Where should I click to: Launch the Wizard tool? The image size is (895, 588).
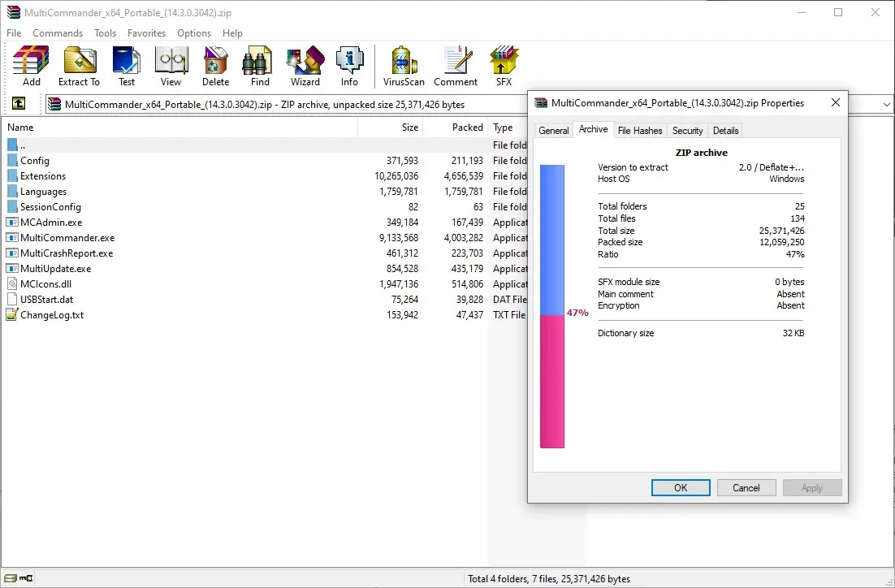(305, 65)
